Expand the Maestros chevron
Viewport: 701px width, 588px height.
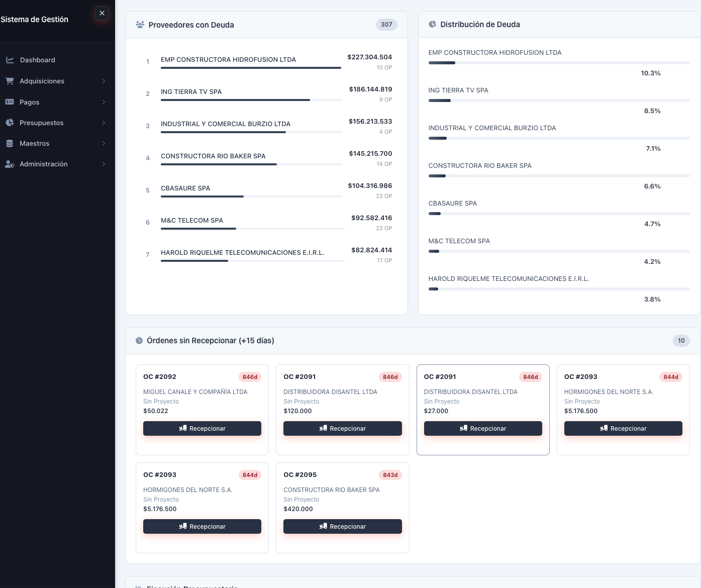(104, 143)
